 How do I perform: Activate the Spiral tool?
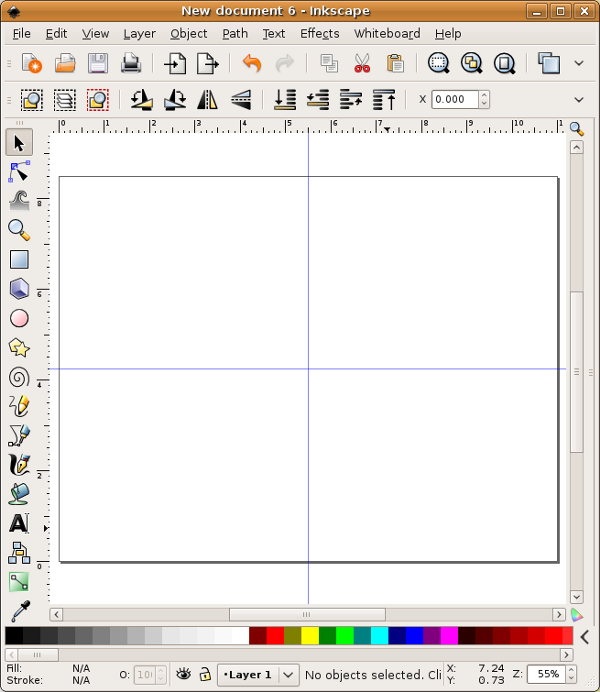coord(19,377)
